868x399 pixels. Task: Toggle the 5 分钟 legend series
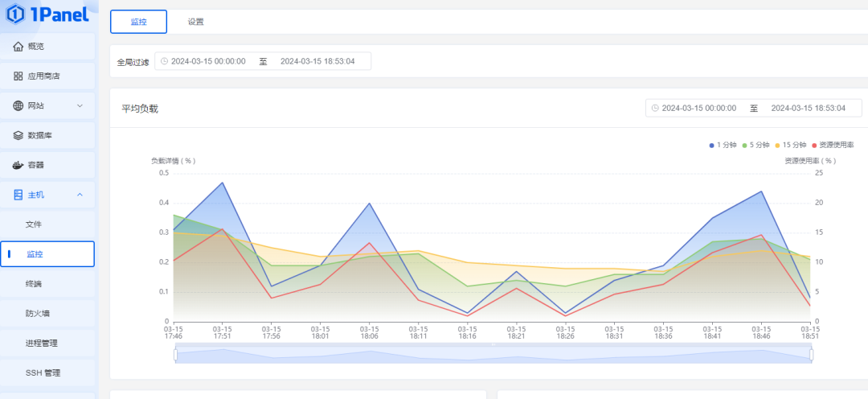pyautogui.click(x=755, y=145)
